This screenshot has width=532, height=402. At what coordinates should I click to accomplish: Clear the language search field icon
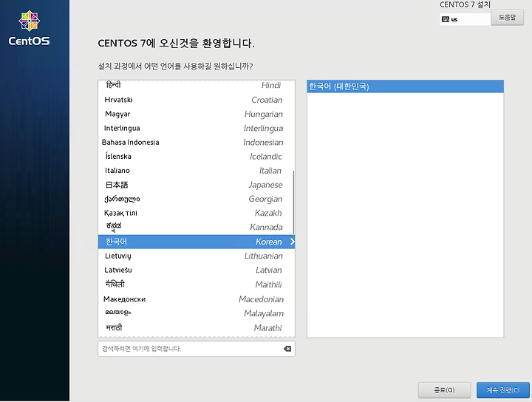[287, 349]
